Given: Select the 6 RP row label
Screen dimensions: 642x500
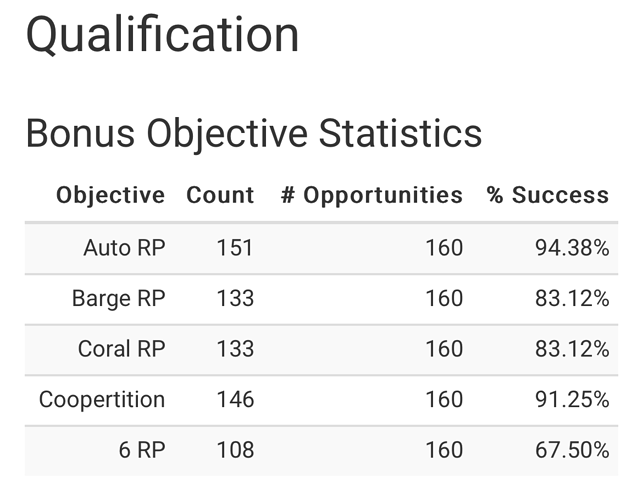Looking at the screenshot, I should [142, 450].
